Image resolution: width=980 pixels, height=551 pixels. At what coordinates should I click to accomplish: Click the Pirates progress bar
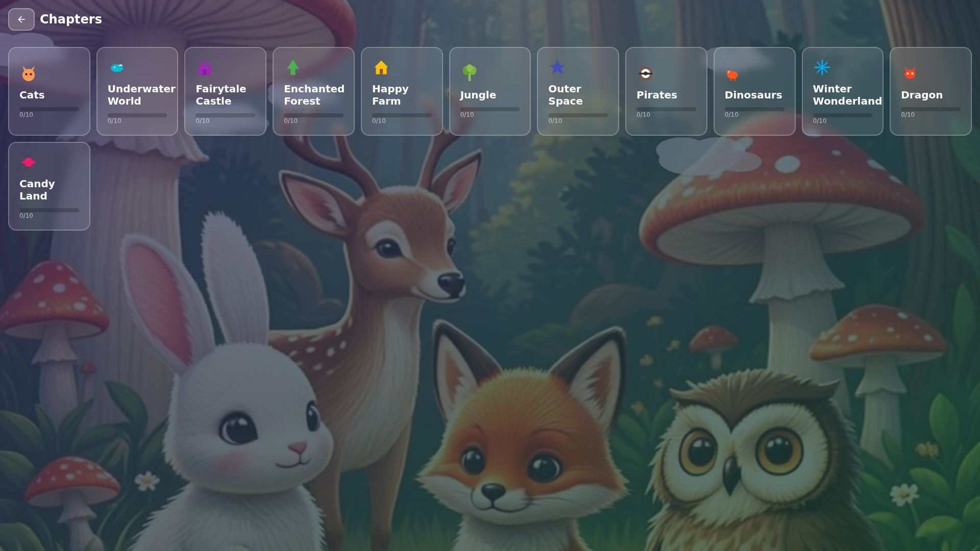point(666,109)
